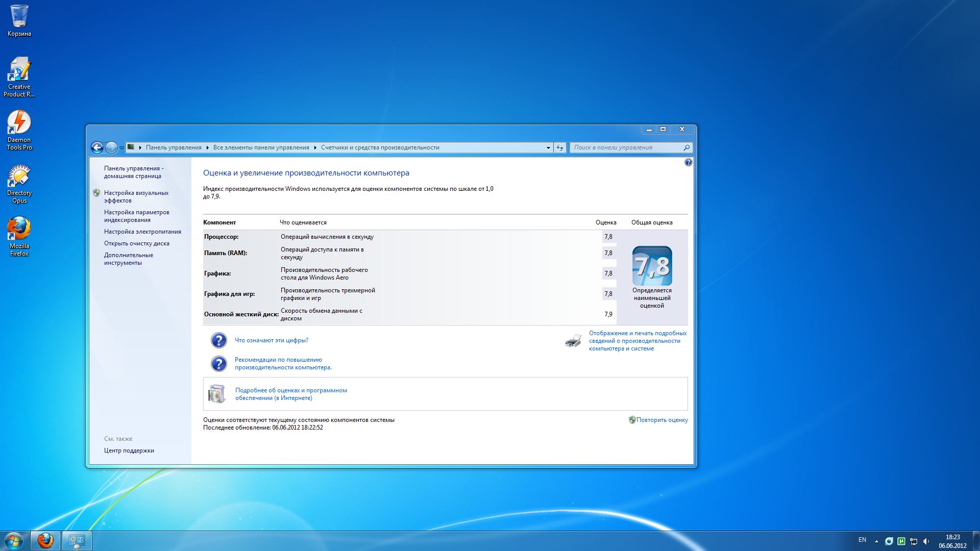Select Счетчики и средства производительности breadcrumb
Screen dimensions: 980x551
click(x=380, y=147)
